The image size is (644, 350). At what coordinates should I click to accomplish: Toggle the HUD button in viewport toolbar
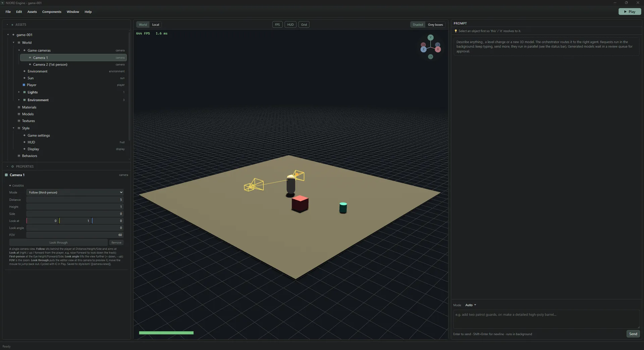[x=290, y=24]
